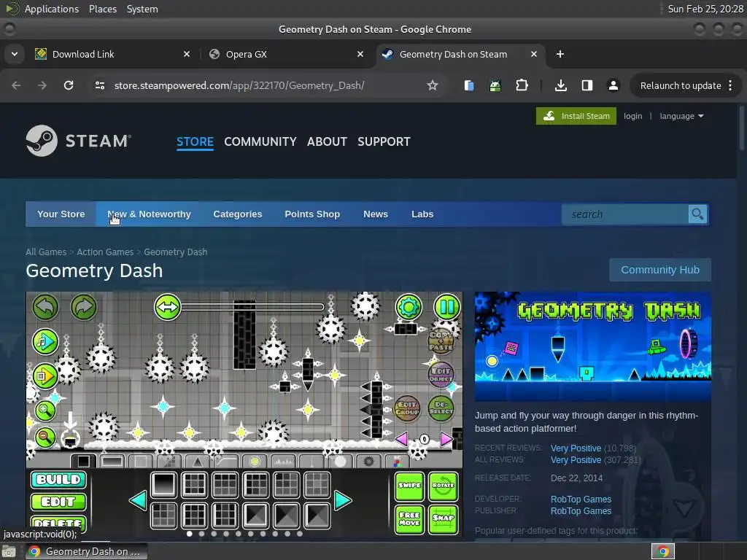747x560 pixels.
Task: Reload the Steam page
Action: tap(69, 86)
